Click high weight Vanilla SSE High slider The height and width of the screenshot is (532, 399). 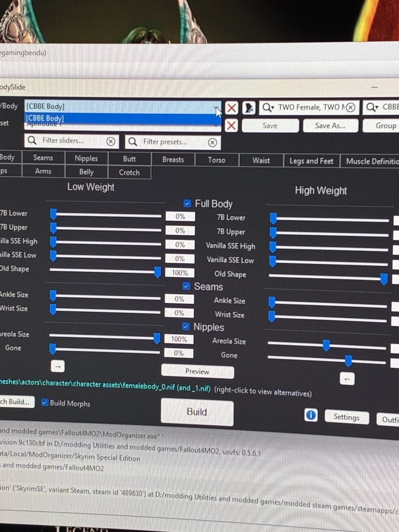[x=329, y=248]
